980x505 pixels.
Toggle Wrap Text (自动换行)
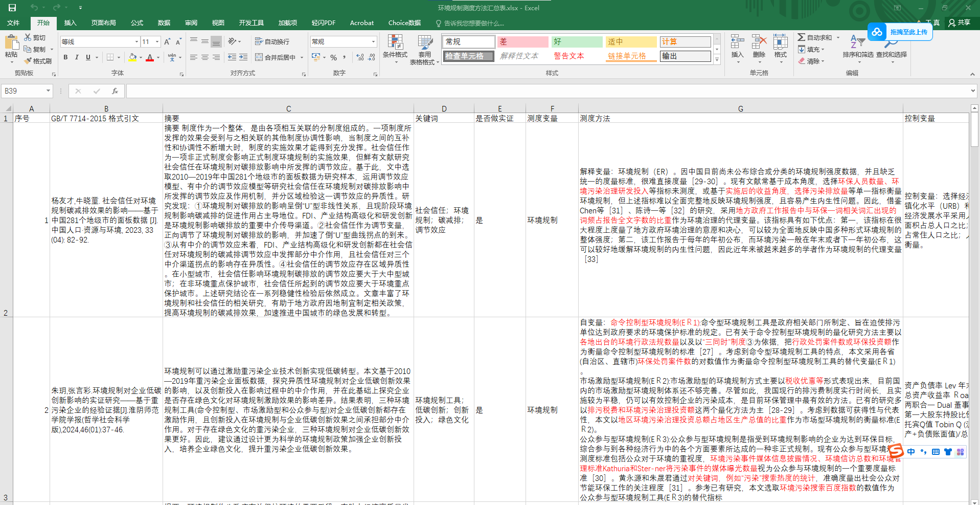click(272, 41)
